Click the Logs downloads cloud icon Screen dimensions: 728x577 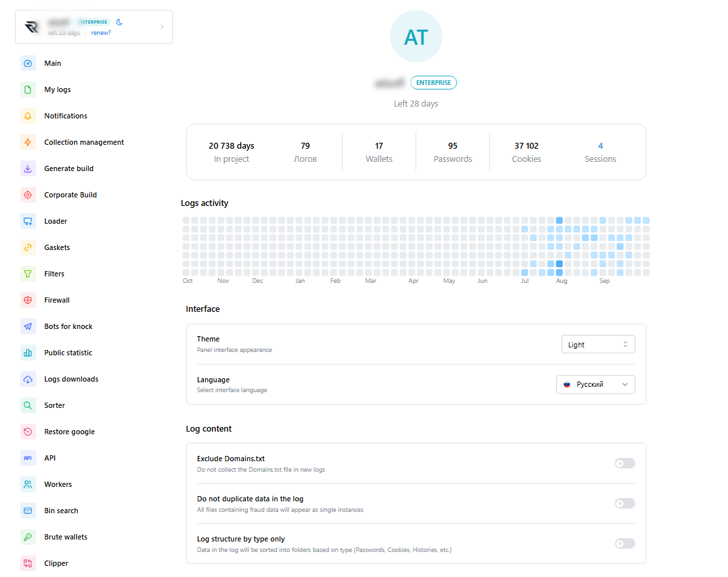[x=28, y=379]
